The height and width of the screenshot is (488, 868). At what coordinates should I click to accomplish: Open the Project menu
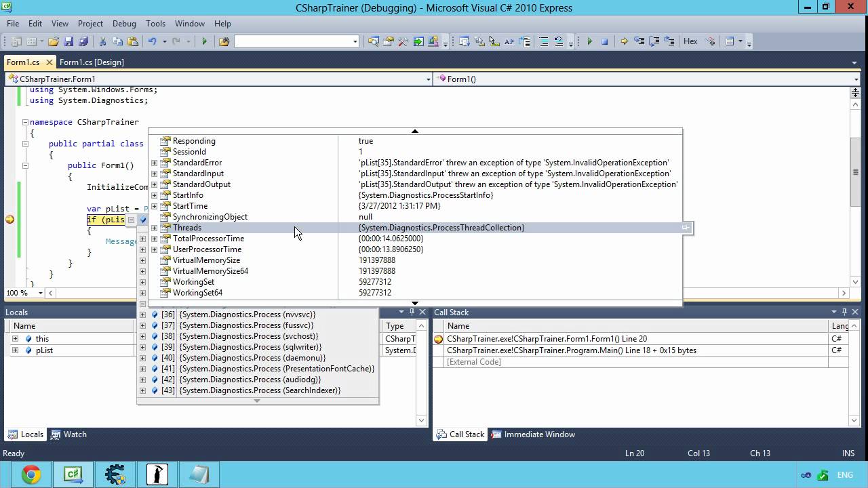[90, 23]
